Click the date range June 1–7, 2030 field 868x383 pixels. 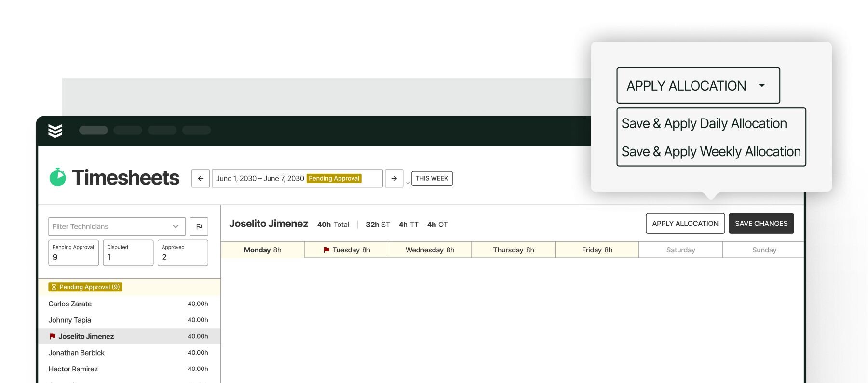tap(297, 178)
